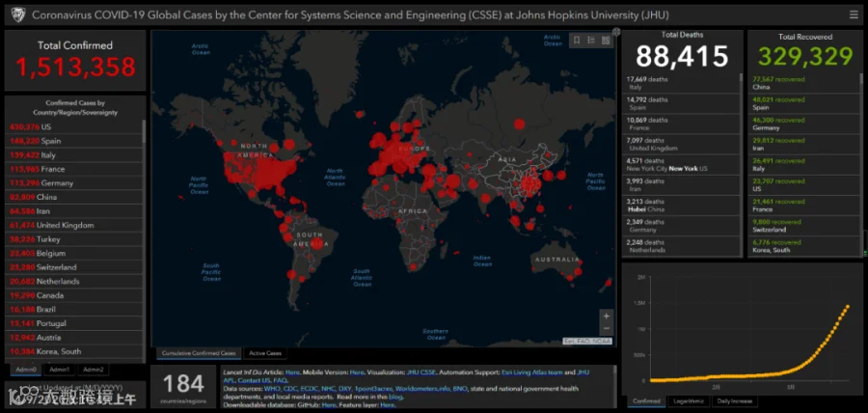Open the NHC data source link
The image size is (868, 413).
328,389
